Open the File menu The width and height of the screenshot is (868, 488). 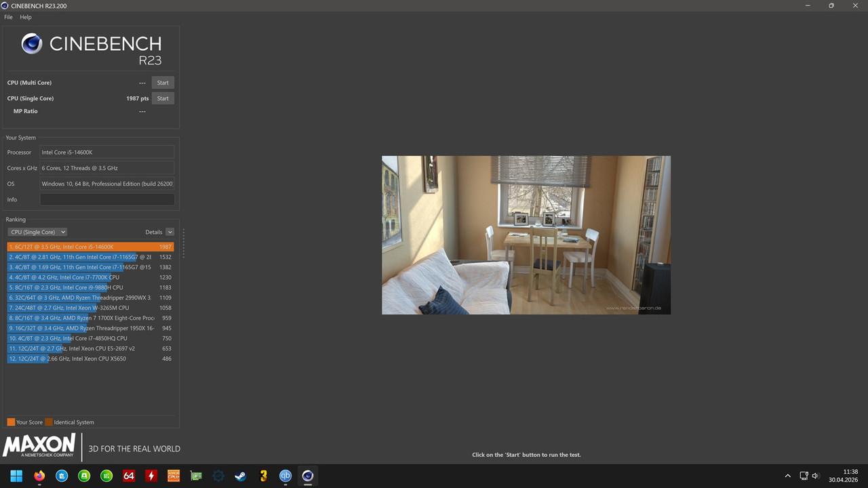[8, 17]
